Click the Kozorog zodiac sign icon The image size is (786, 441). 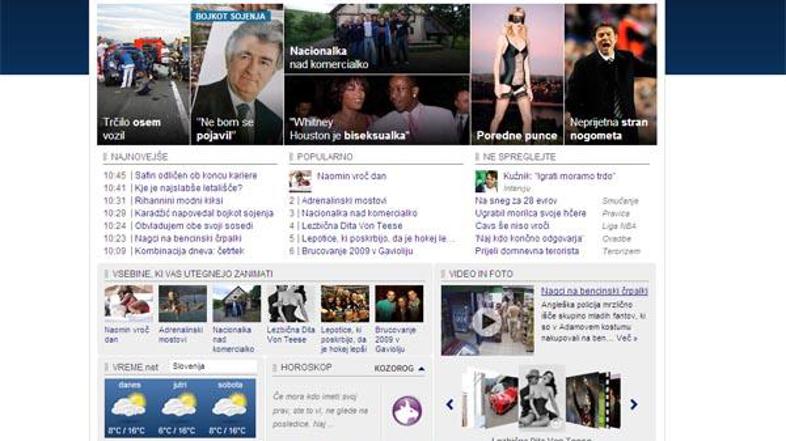407,411
